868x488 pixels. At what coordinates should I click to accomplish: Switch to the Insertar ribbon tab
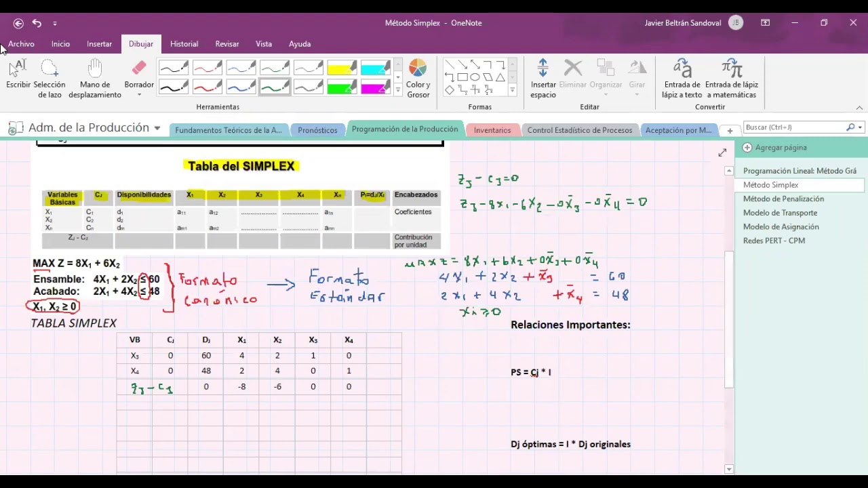tap(99, 44)
